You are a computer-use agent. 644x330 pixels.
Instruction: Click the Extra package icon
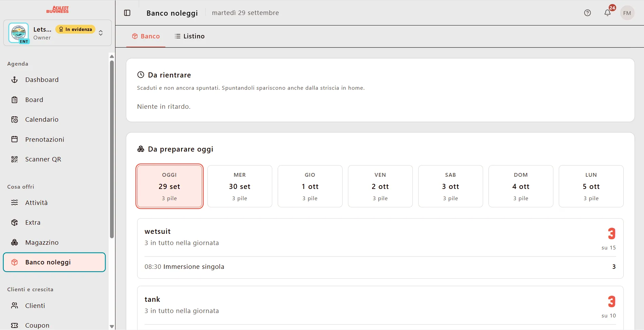click(15, 223)
